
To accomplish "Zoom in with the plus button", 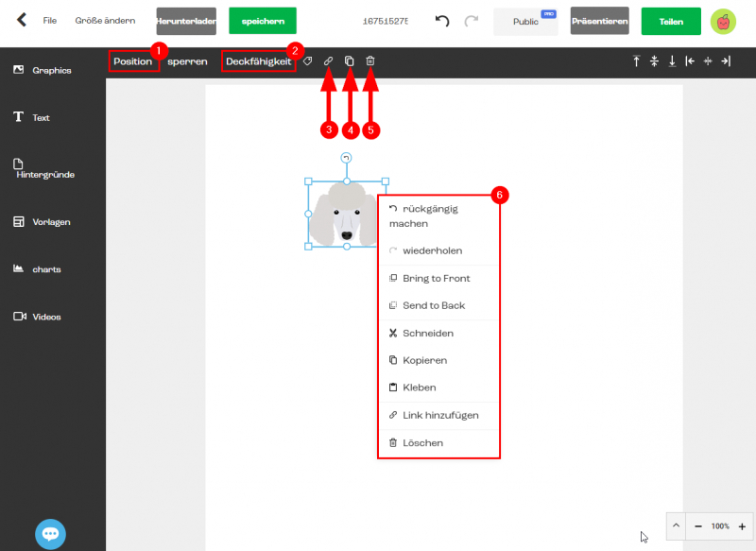I will click(742, 526).
